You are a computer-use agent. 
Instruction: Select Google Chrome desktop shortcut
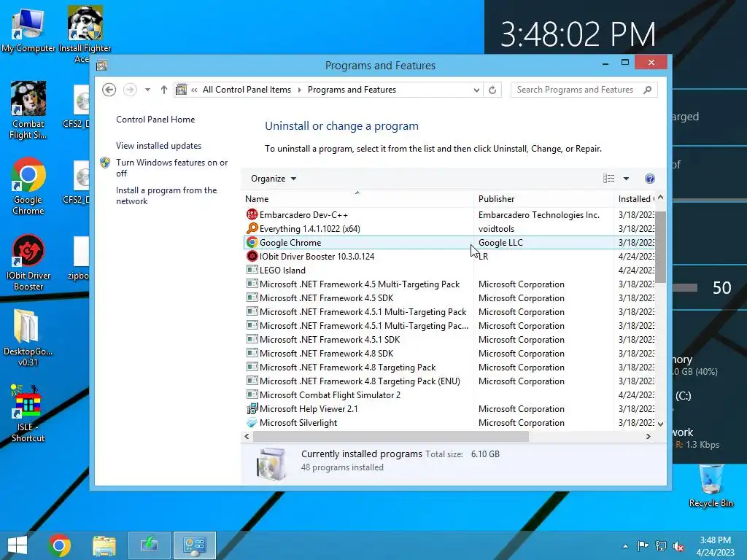[28, 186]
